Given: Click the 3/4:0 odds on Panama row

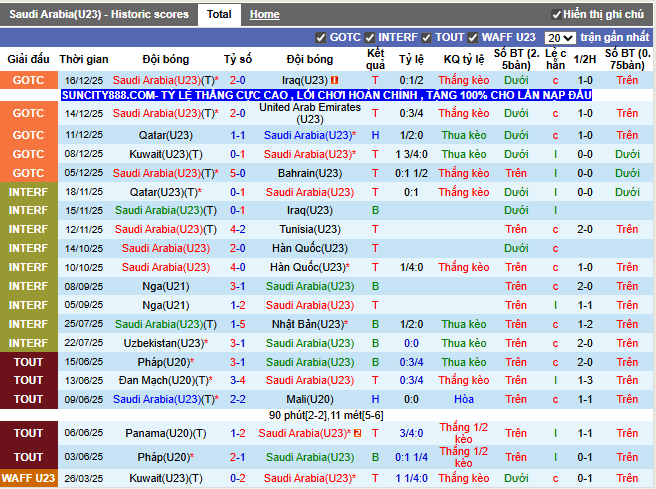Looking at the screenshot, I should point(411,433).
